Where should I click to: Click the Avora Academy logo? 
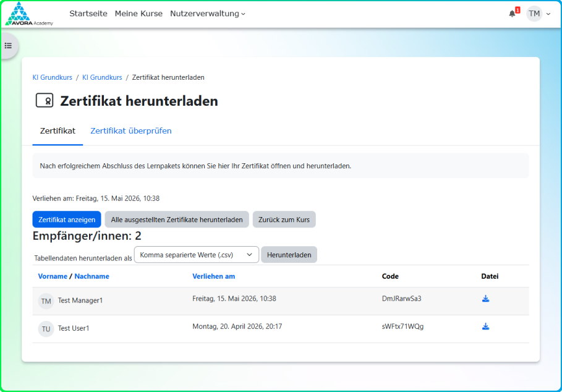click(28, 14)
